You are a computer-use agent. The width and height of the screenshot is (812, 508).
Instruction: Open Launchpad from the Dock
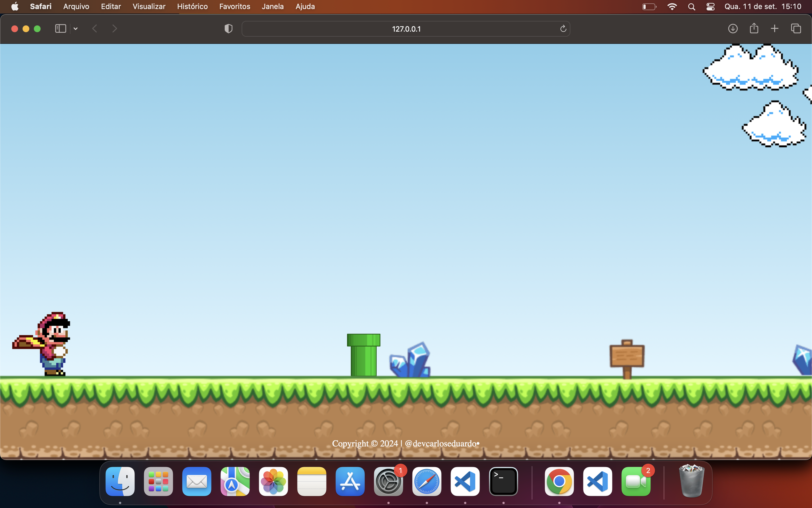click(x=158, y=481)
